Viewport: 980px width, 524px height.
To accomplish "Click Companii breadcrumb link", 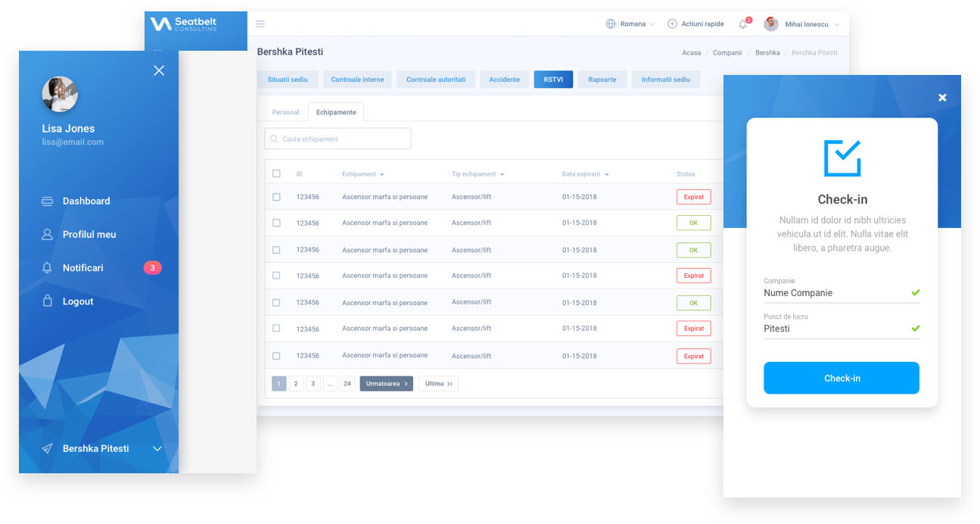I will (727, 53).
